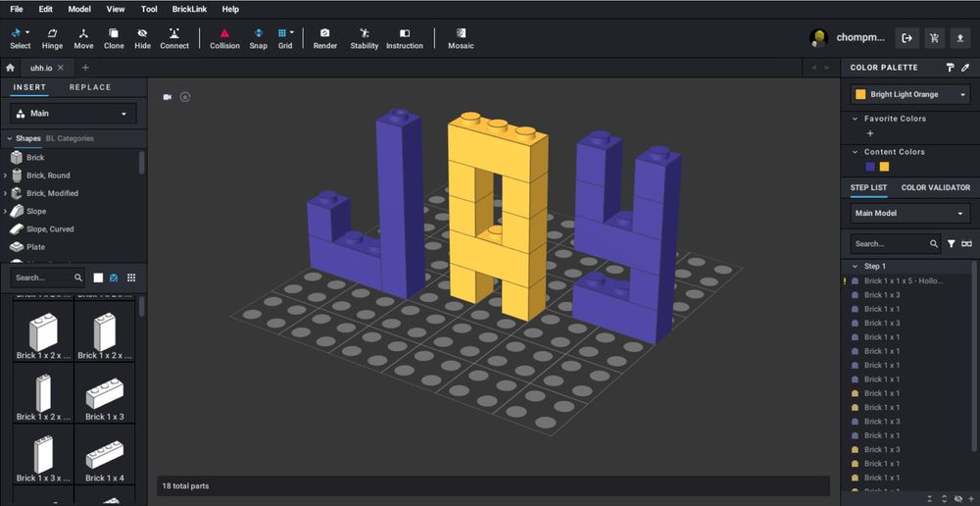The width and height of the screenshot is (980, 506).
Task: Toggle the Grid setting
Action: tap(283, 39)
